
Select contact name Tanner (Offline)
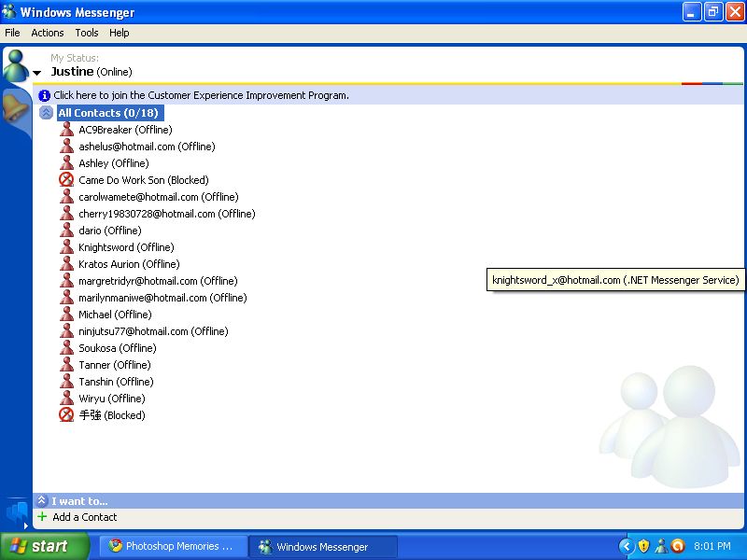pyautogui.click(x=114, y=365)
